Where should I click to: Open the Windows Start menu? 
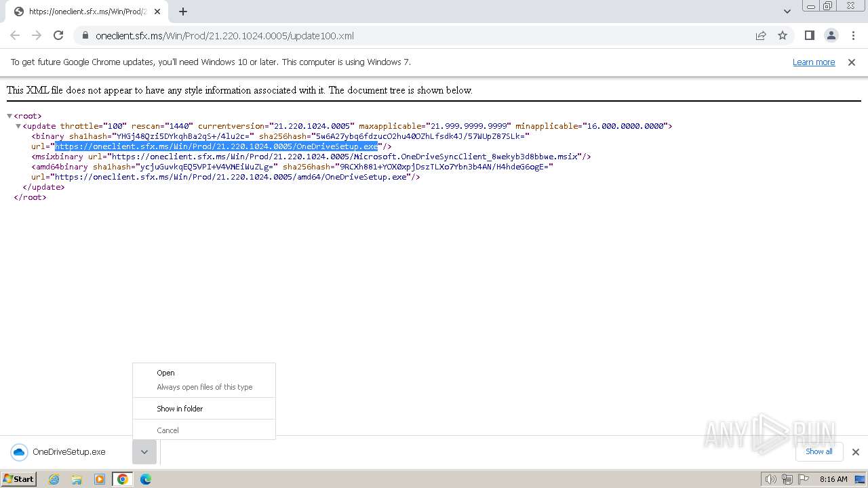pos(19,479)
